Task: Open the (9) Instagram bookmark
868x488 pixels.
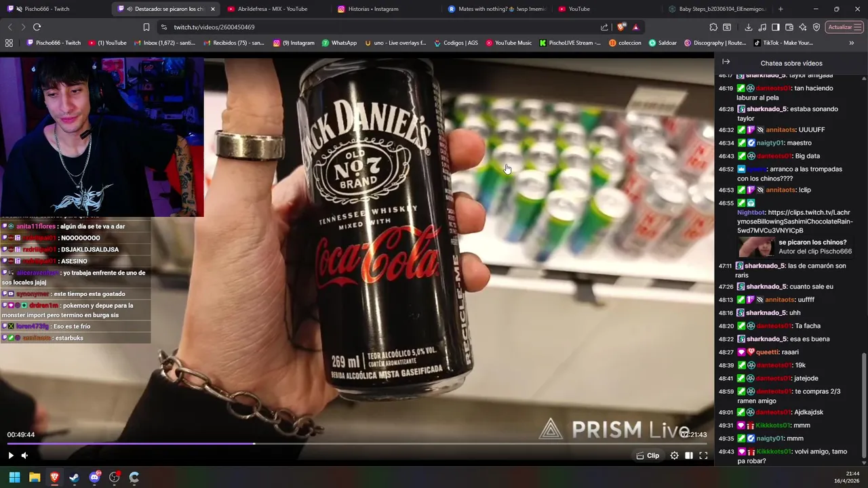Action: point(294,43)
